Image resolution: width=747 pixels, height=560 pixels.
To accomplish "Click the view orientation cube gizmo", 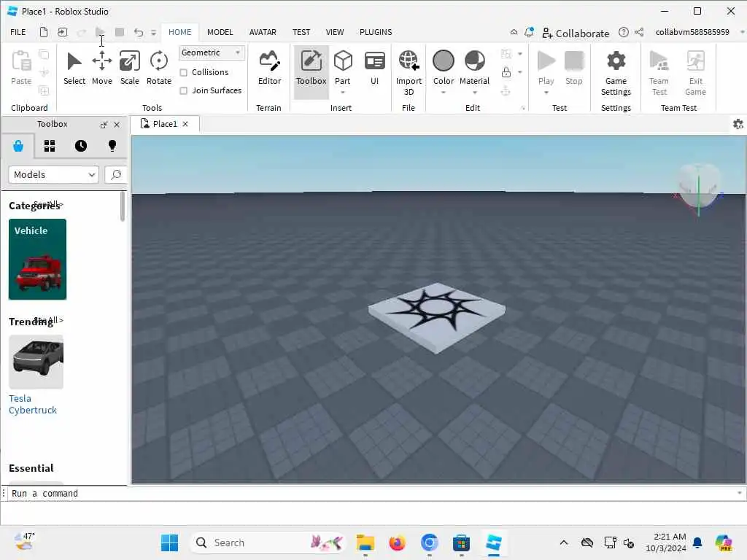I will pos(698,187).
